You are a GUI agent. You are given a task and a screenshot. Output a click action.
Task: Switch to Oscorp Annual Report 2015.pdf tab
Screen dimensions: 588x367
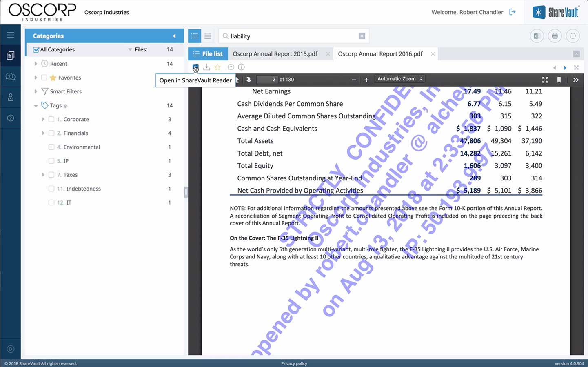pos(275,54)
